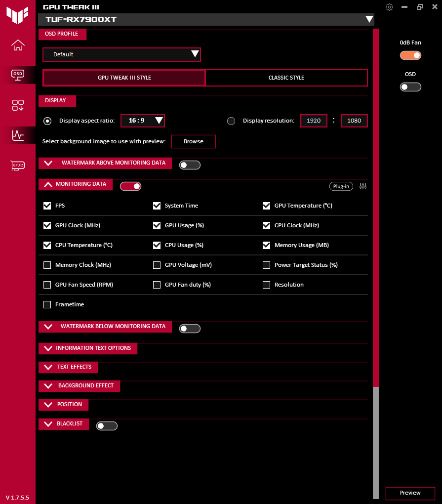The height and width of the screenshot is (504, 442).
Task: Enable the OSD switch in right panel
Action: (410, 87)
